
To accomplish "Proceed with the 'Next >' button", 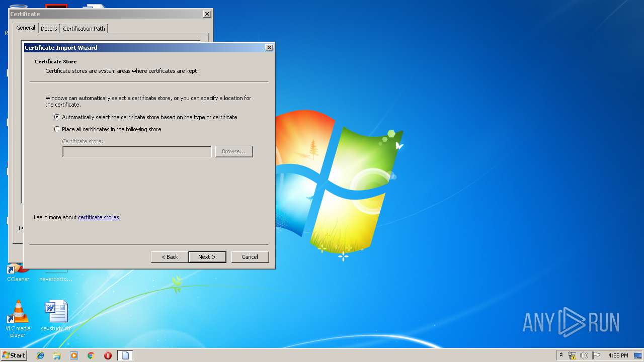I will 207,257.
